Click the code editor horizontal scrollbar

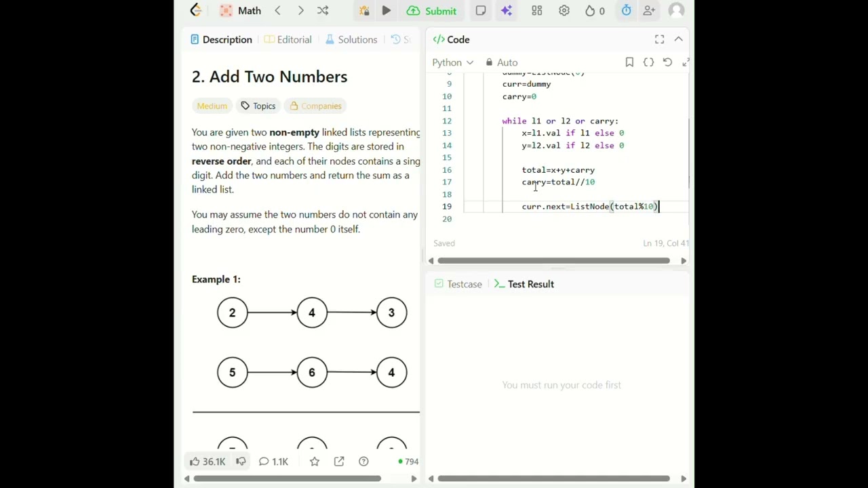click(553, 260)
